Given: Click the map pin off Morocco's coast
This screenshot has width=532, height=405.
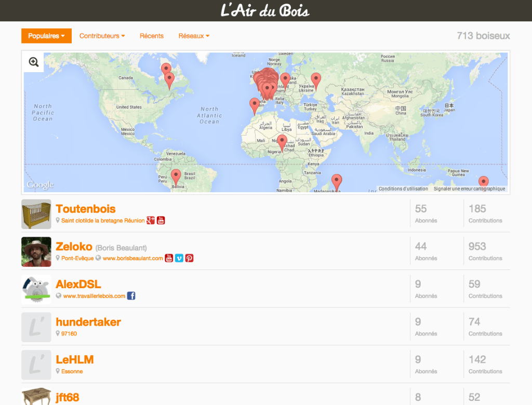Looking at the screenshot, I should point(255,106).
